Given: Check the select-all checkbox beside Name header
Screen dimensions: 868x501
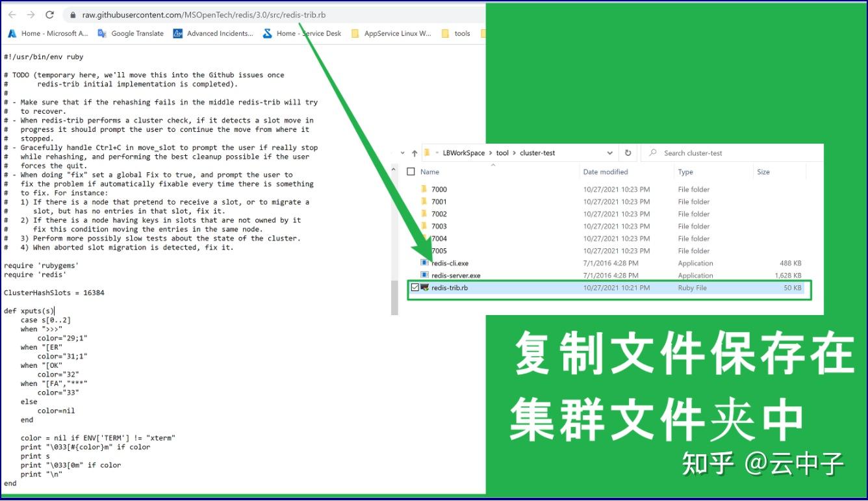Looking at the screenshot, I should click(x=411, y=172).
